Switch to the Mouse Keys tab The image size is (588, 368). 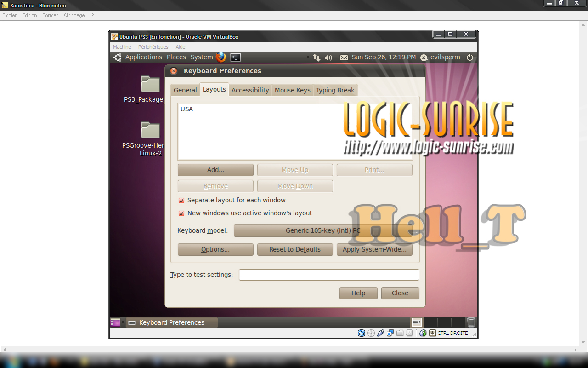293,90
